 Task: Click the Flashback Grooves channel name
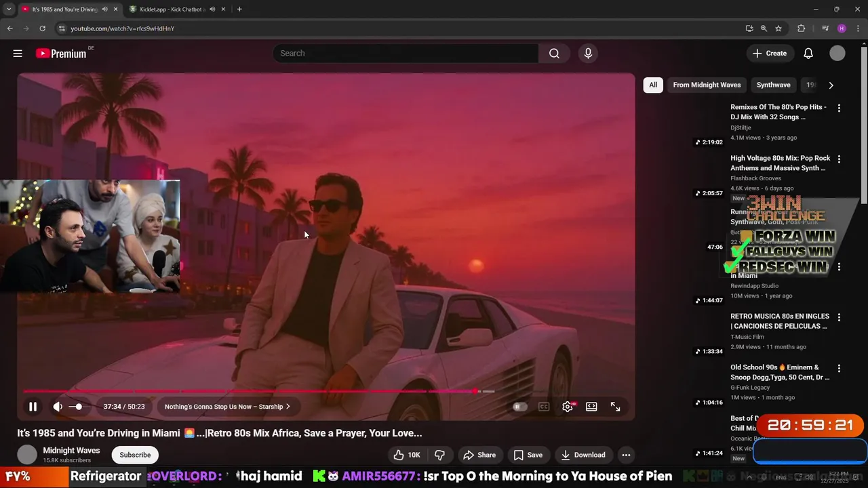755,178
